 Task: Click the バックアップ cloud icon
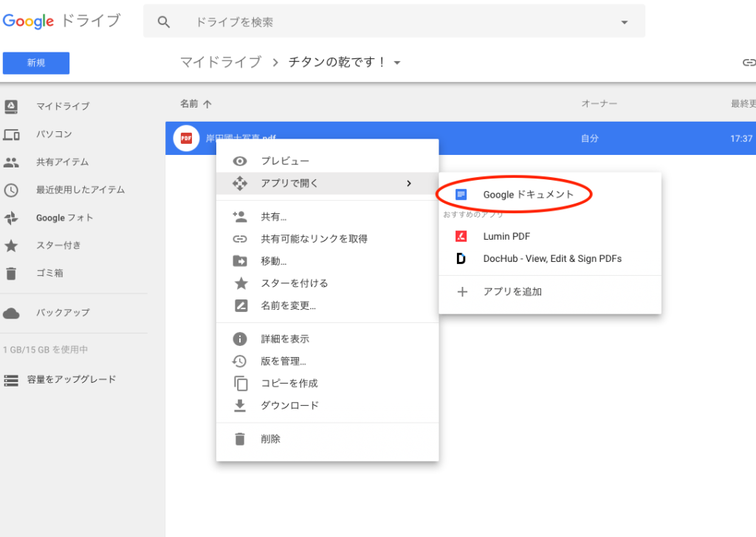coord(11,313)
